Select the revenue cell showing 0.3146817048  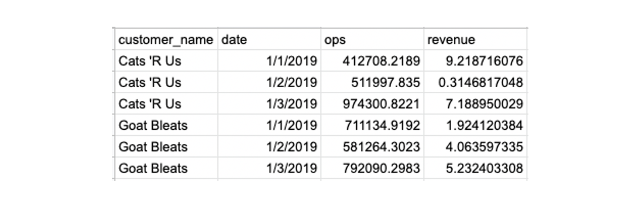coord(476,82)
